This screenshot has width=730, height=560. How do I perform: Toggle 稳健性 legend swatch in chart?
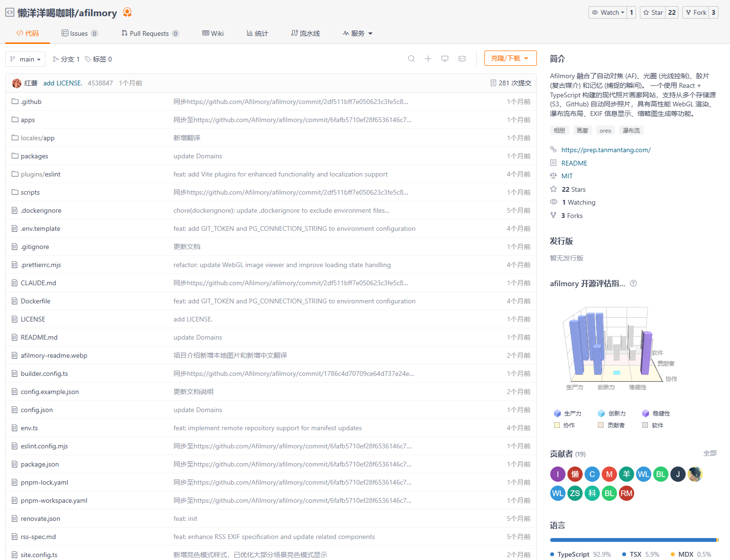[646, 414]
